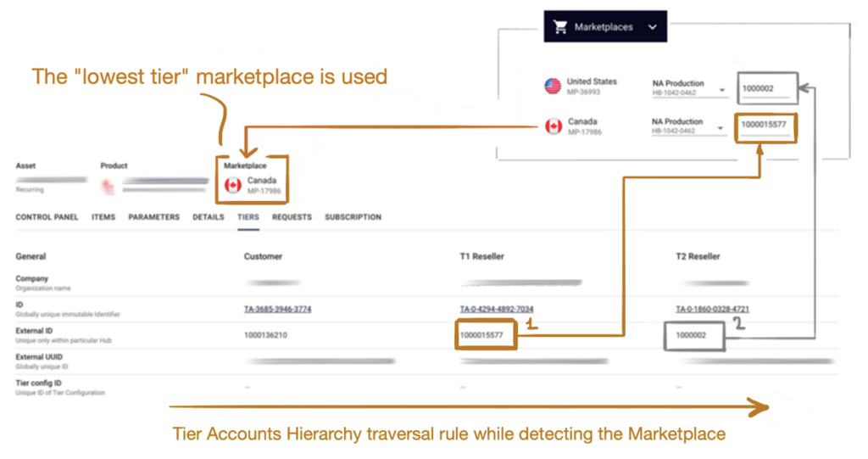Click the United States external ID field 1000002
This screenshot has width=868, height=459.
click(x=766, y=89)
